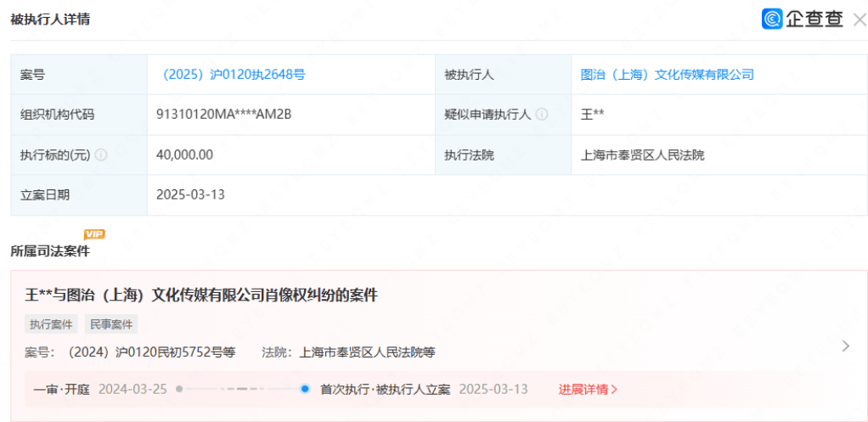The width and height of the screenshot is (868, 422).
Task: Click the 案号 table header cell
Action: (x=79, y=75)
